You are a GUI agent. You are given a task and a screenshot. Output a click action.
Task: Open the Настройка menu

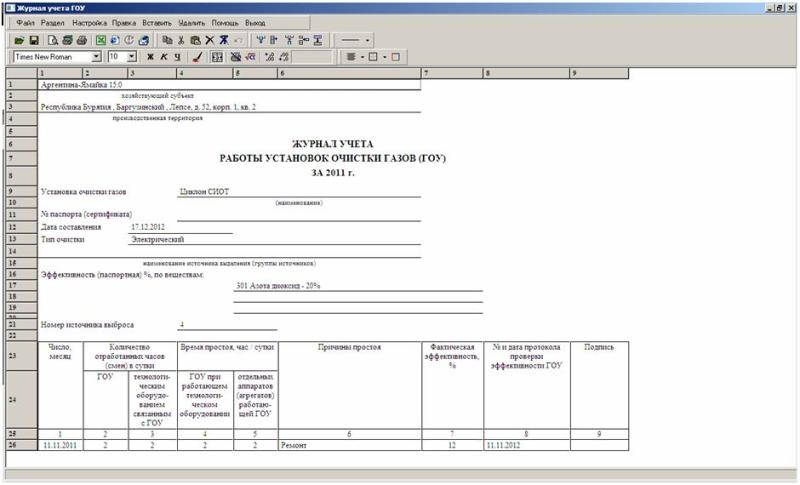coord(89,22)
